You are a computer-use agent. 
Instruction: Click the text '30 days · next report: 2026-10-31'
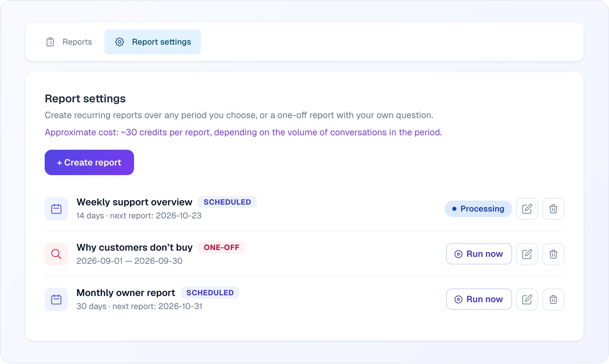click(139, 306)
